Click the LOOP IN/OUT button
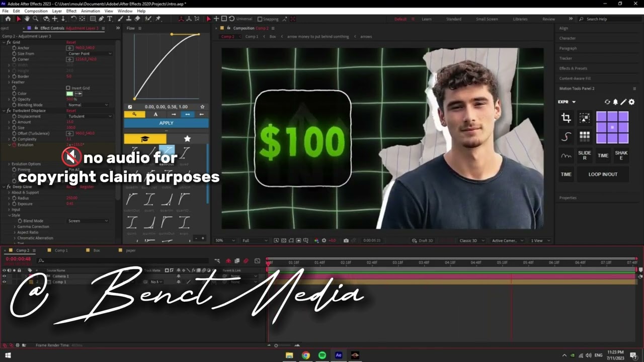The image size is (644, 362). 603,174
